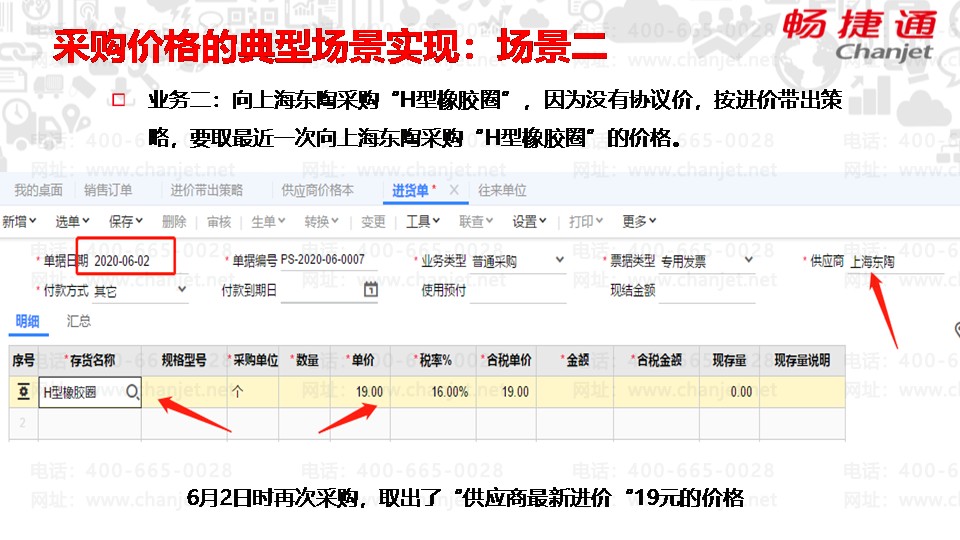Switch to the 进价带出策略 tab
Image resolution: width=960 pixels, height=540 pixels.
[206, 190]
